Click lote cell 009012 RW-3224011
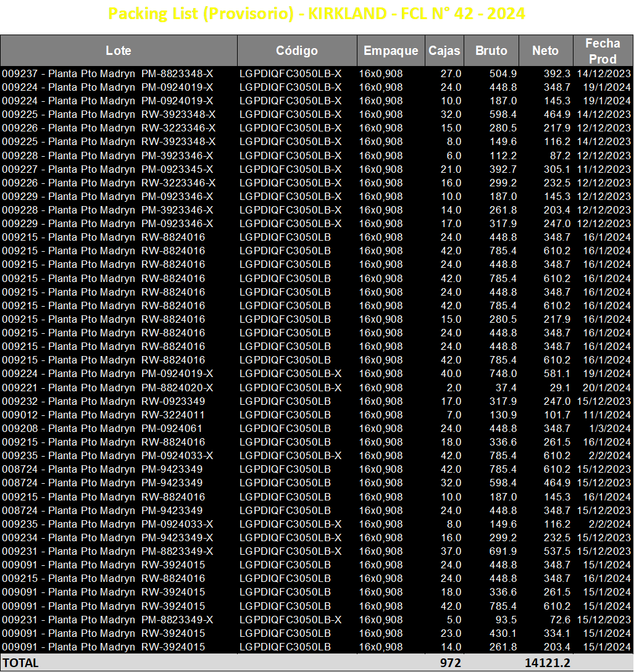Viewport: 634px width, 672px height. [103, 415]
